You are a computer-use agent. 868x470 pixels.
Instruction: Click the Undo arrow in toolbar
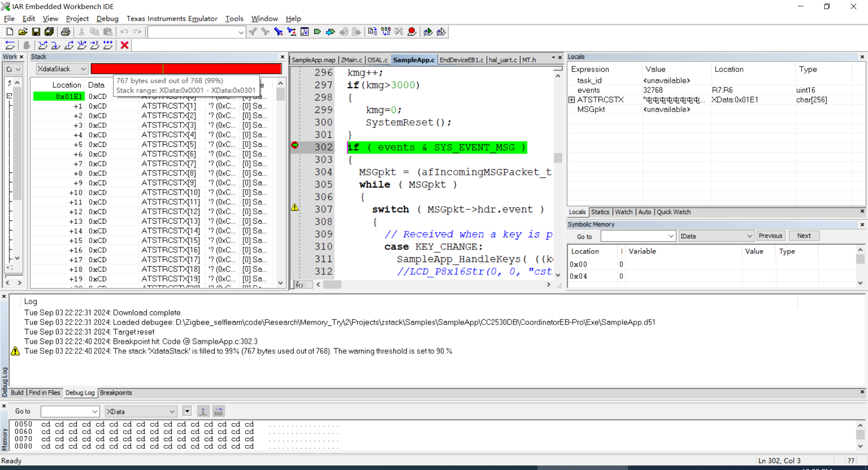tap(124, 32)
